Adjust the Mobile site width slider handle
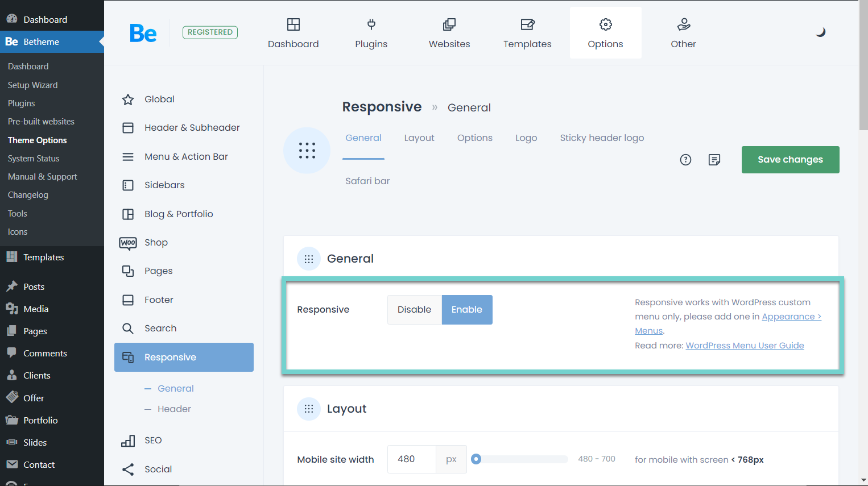Viewport: 868px width, 486px height. point(476,459)
